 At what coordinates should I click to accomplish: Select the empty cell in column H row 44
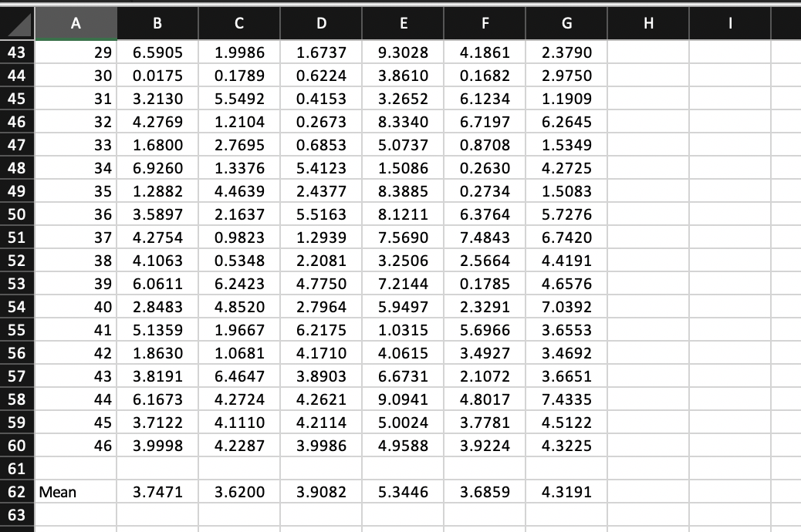coord(648,76)
